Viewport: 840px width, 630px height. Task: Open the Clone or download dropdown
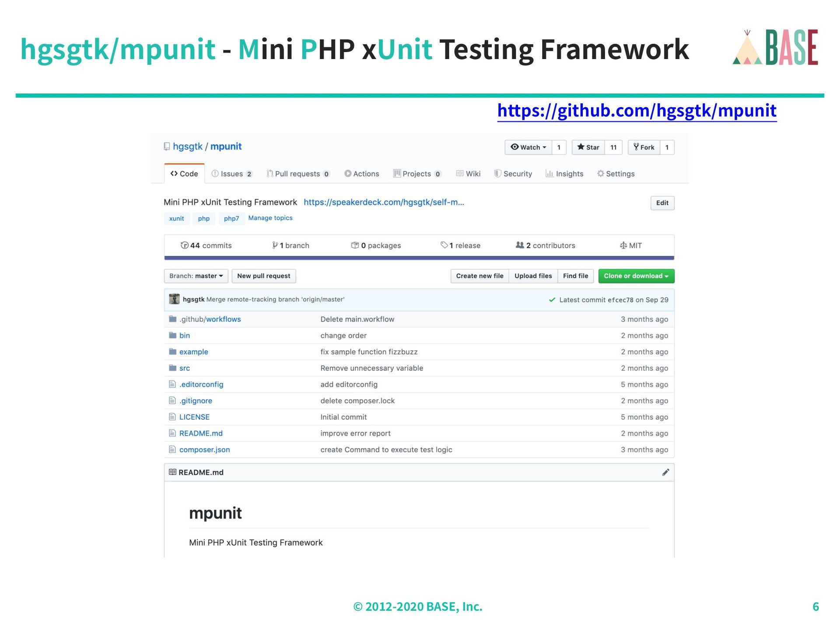tap(636, 276)
